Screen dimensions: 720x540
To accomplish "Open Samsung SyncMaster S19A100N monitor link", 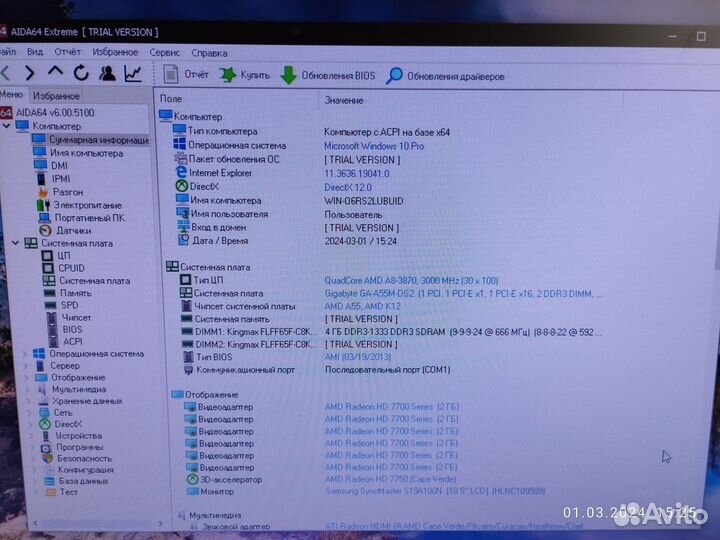I will tap(435, 491).
